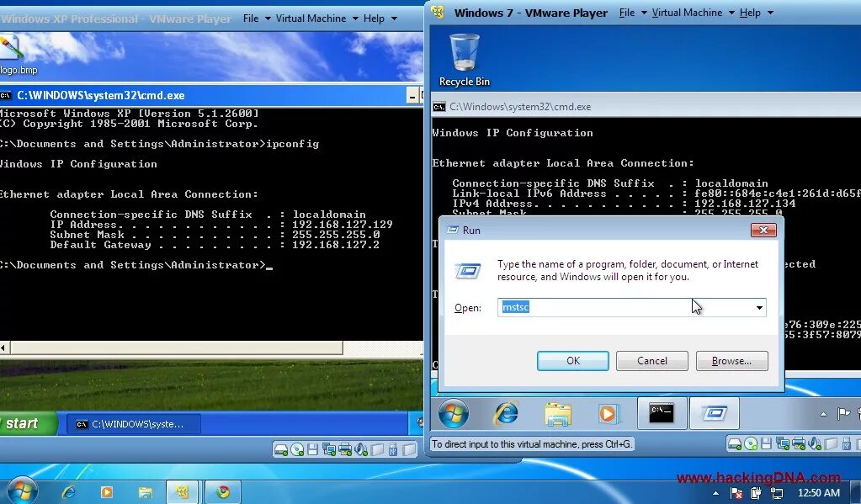Click cmd icon in Windows 7 command prompt title
Screen dimensions: 861x504
439,107
